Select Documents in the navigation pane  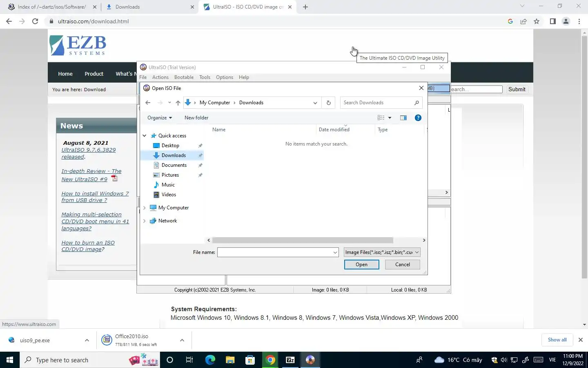click(174, 165)
